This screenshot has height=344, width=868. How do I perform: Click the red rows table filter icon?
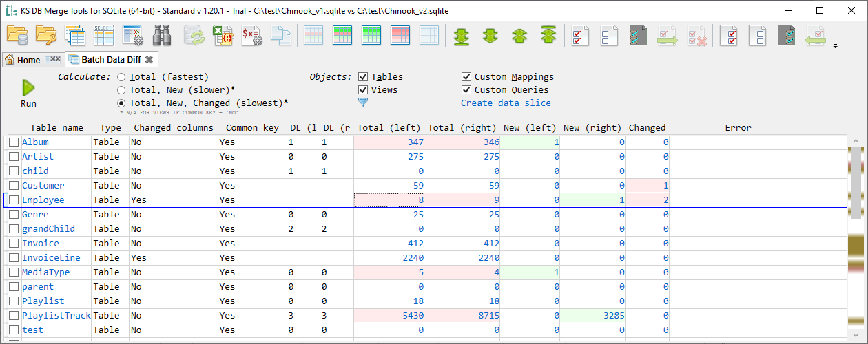coord(400,35)
